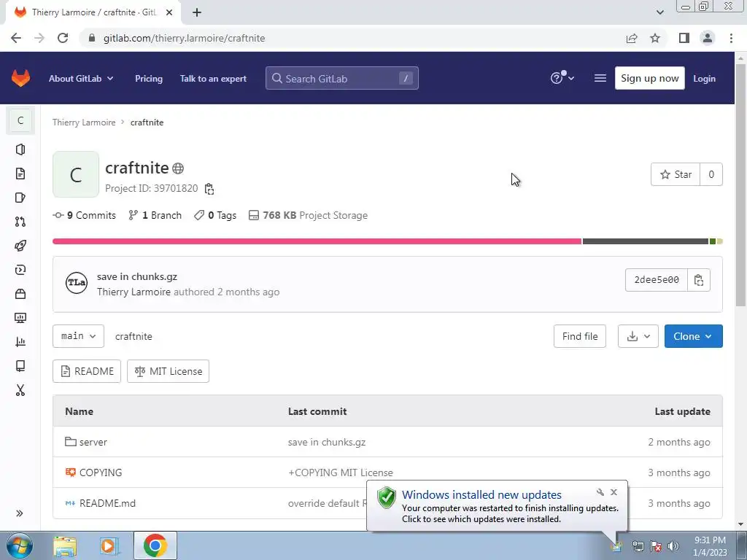Open Issues sidebar icon
This screenshot has height=560, width=747.
point(20,198)
